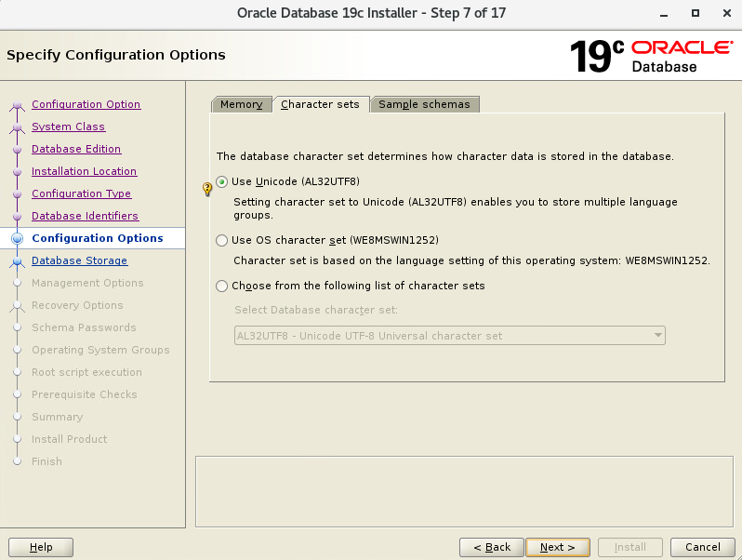The height and width of the screenshot is (560, 742).
Task: Click the 'Specify Configuration Options' heading
Action: (x=116, y=55)
